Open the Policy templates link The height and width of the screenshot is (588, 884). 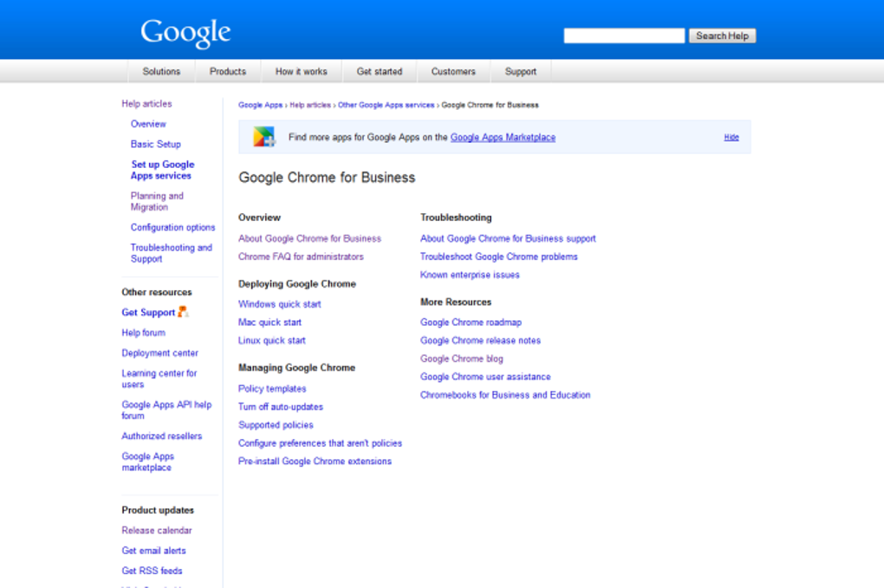(272, 389)
